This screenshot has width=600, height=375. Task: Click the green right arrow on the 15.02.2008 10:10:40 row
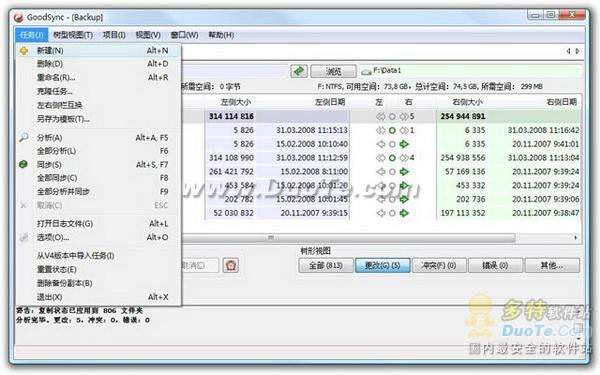pos(404,144)
